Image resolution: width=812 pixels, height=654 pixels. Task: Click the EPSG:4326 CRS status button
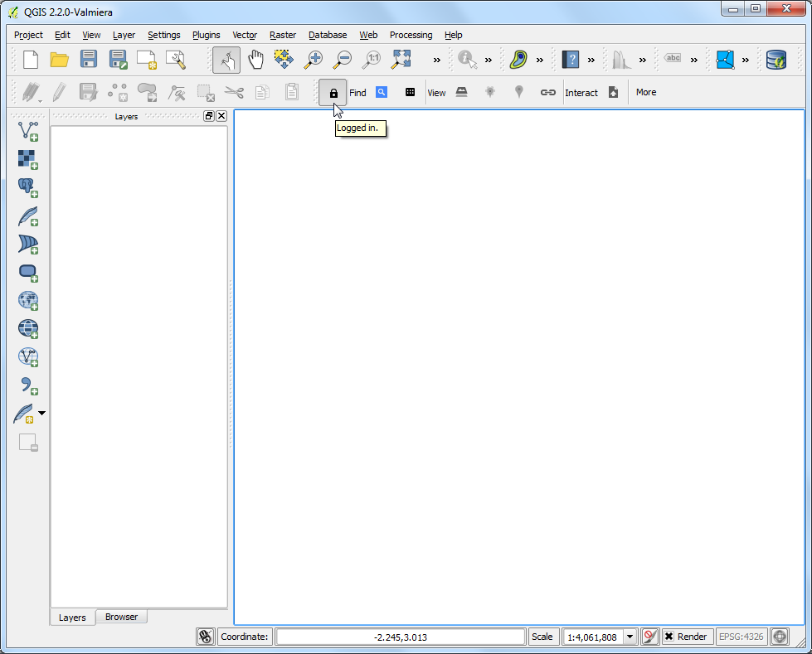click(x=741, y=637)
